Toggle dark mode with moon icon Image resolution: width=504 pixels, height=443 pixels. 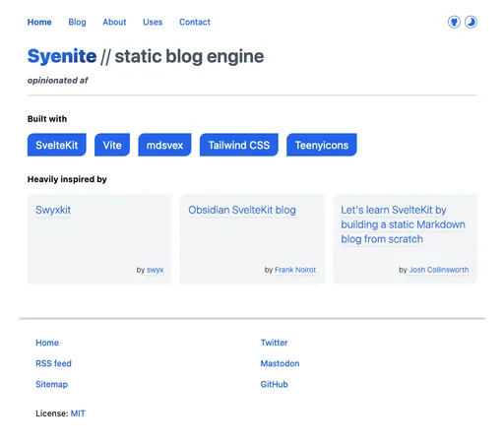tap(471, 22)
